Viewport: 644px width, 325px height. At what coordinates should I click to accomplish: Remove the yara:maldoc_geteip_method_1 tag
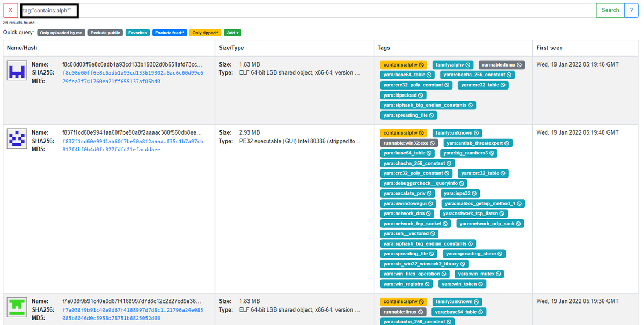519,204
